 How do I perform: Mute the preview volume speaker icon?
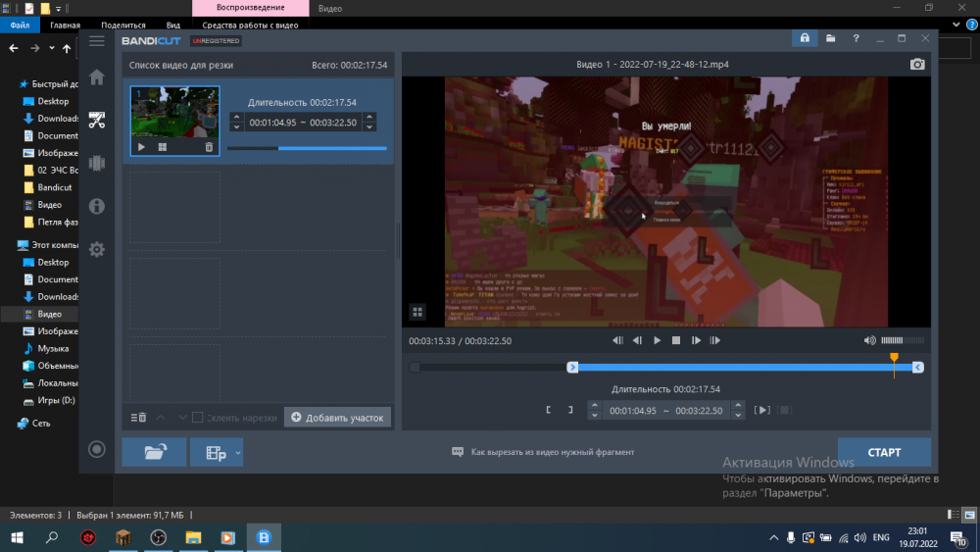click(869, 340)
